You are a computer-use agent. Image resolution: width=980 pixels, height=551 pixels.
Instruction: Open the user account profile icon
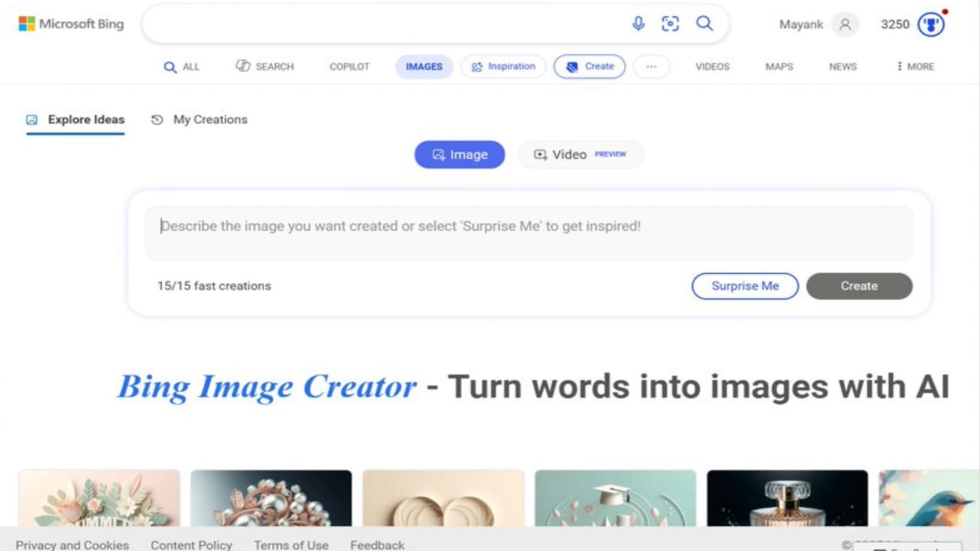click(x=844, y=24)
